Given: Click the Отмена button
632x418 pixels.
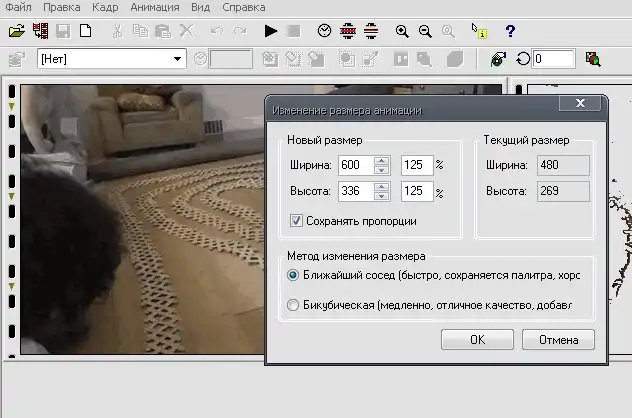Looking at the screenshot, I should click(x=559, y=339).
